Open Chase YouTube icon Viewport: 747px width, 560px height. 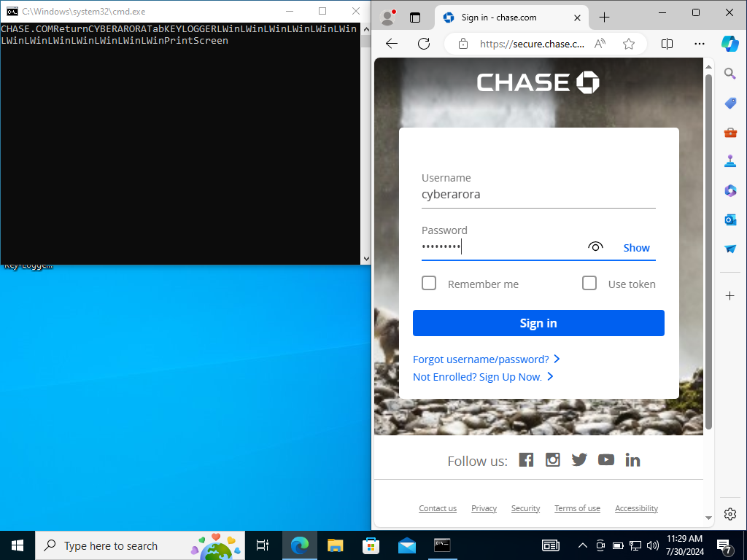tap(606, 460)
